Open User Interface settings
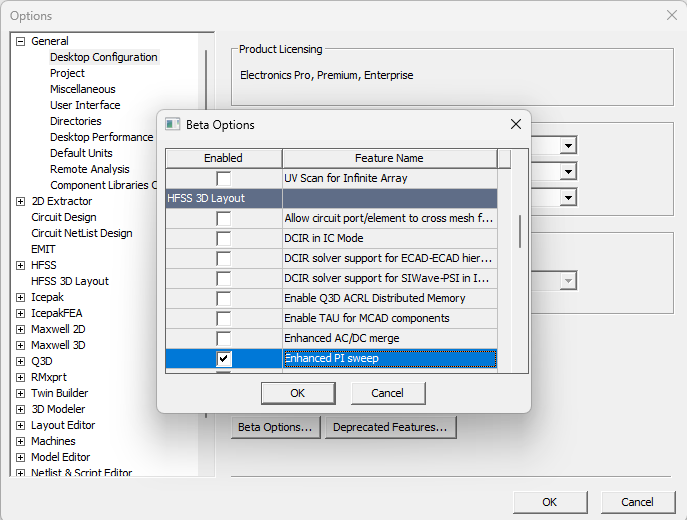 [x=85, y=105]
